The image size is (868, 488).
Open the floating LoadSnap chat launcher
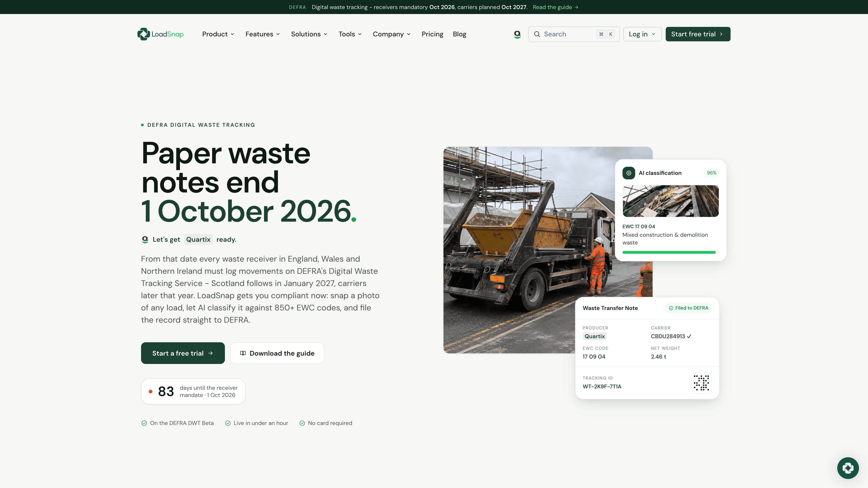click(x=848, y=468)
